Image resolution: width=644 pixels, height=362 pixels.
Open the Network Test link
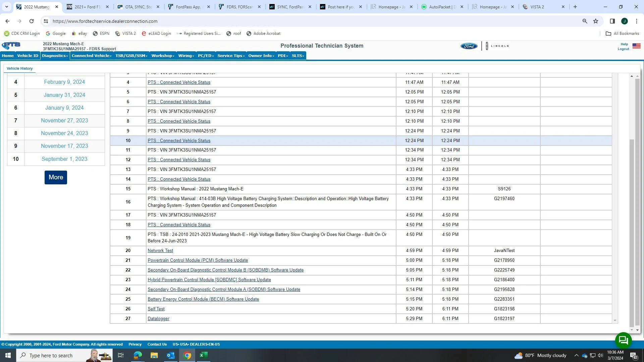tap(160, 251)
